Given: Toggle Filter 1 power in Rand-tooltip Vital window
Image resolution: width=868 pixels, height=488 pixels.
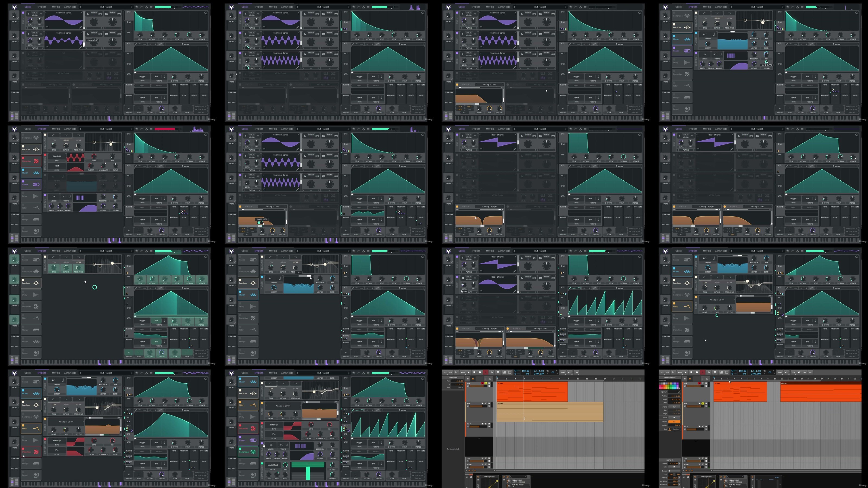Looking at the screenshot, I should click(240, 206).
